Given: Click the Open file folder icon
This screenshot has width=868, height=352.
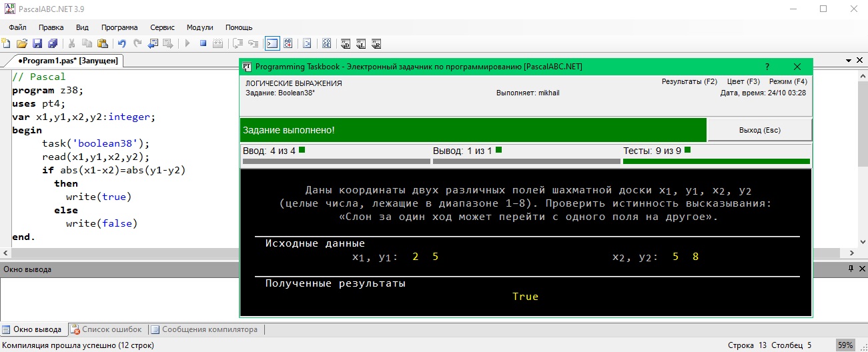Looking at the screenshot, I should click(x=21, y=44).
